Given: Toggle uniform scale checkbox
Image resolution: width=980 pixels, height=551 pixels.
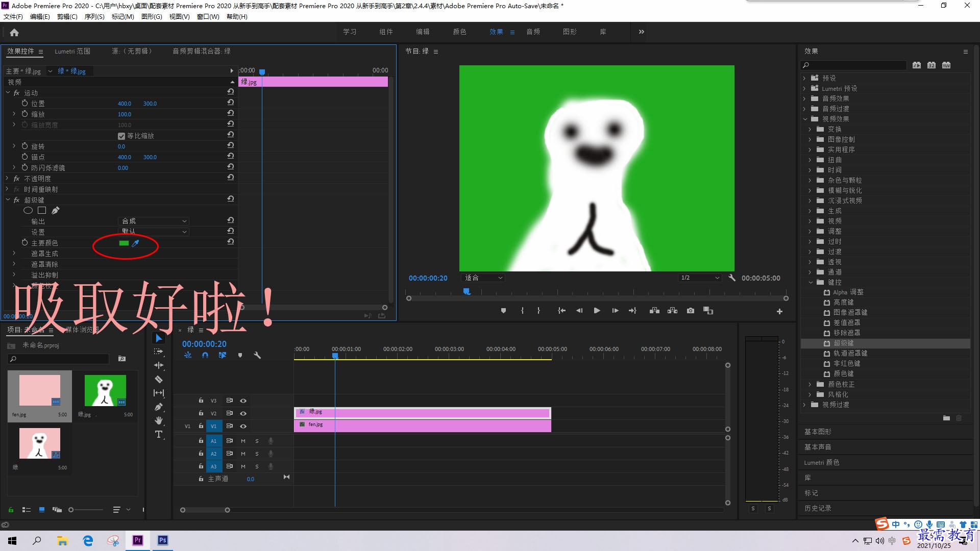Looking at the screenshot, I should pos(121,136).
